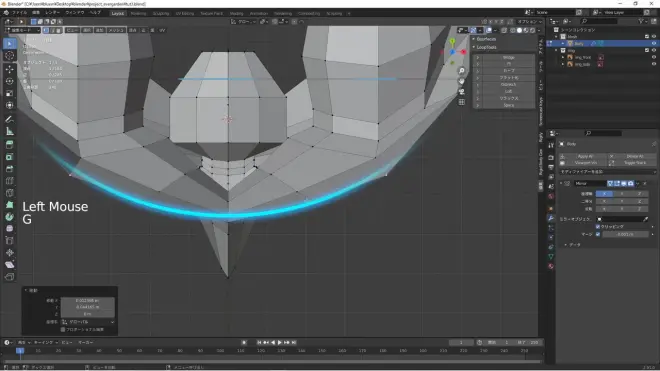
Task: Toggle Mirror axis X button
Action: click(x=604, y=194)
